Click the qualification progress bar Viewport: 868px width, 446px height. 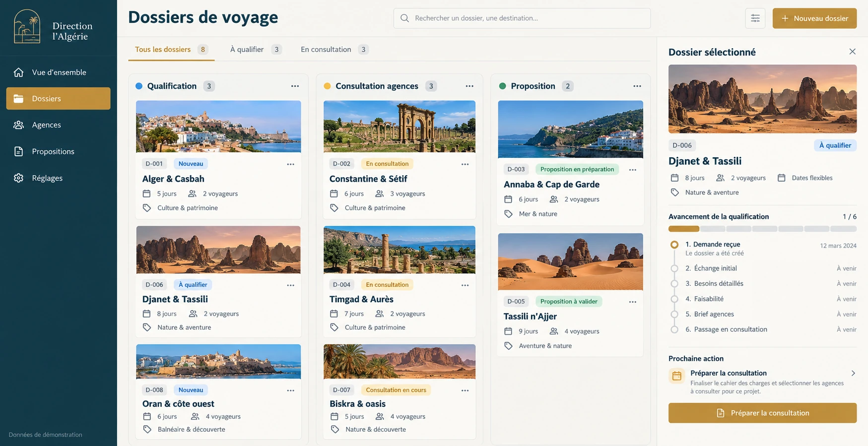pyautogui.click(x=762, y=229)
